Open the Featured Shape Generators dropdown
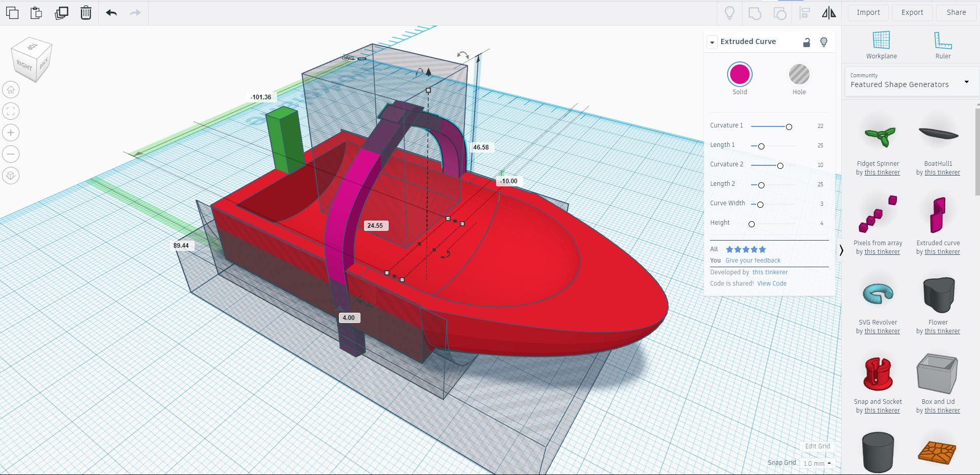 966,81
